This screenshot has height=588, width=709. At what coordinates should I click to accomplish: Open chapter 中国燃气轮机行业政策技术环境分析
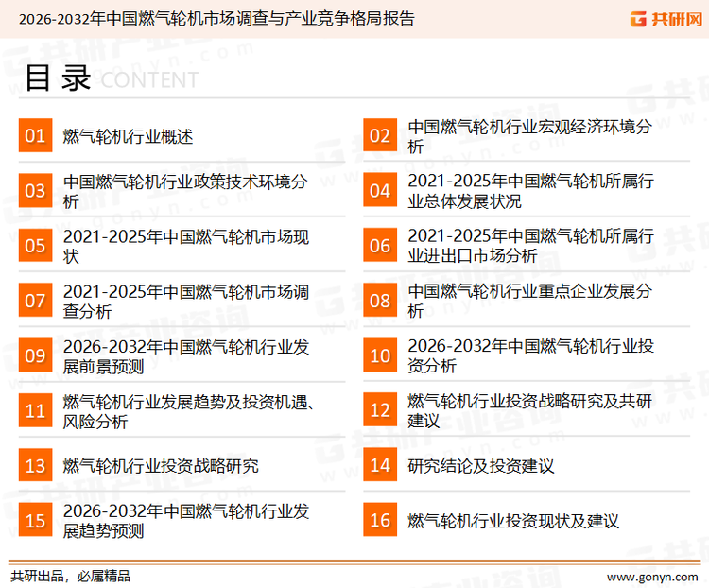(x=185, y=191)
